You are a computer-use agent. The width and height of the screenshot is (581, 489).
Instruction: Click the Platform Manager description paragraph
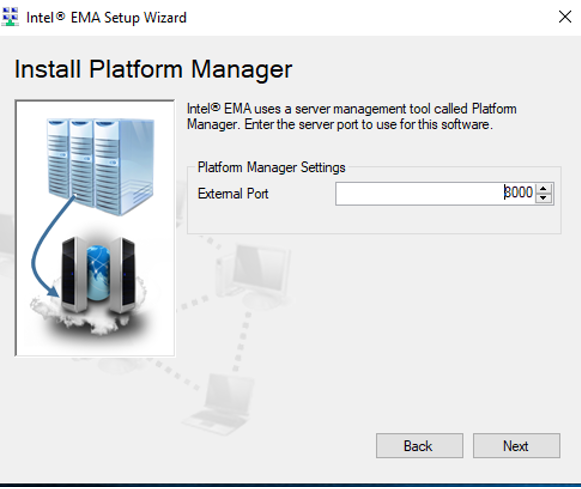(351, 117)
